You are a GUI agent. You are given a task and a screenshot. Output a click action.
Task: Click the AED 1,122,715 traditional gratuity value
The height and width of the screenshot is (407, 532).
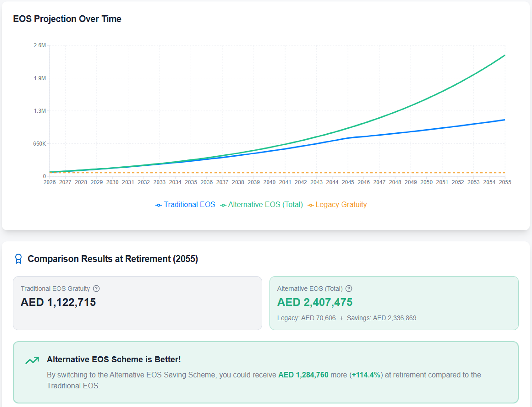click(x=58, y=302)
